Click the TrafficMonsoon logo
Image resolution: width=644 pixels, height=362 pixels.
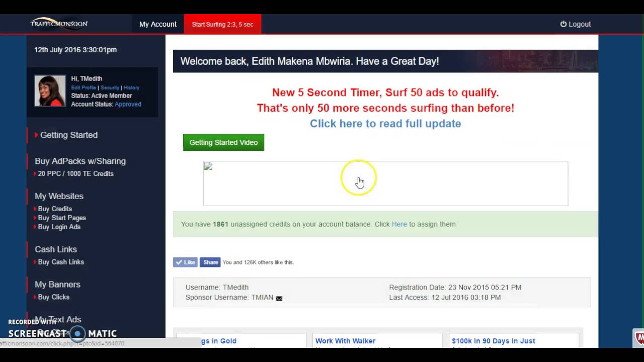[59, 24]
